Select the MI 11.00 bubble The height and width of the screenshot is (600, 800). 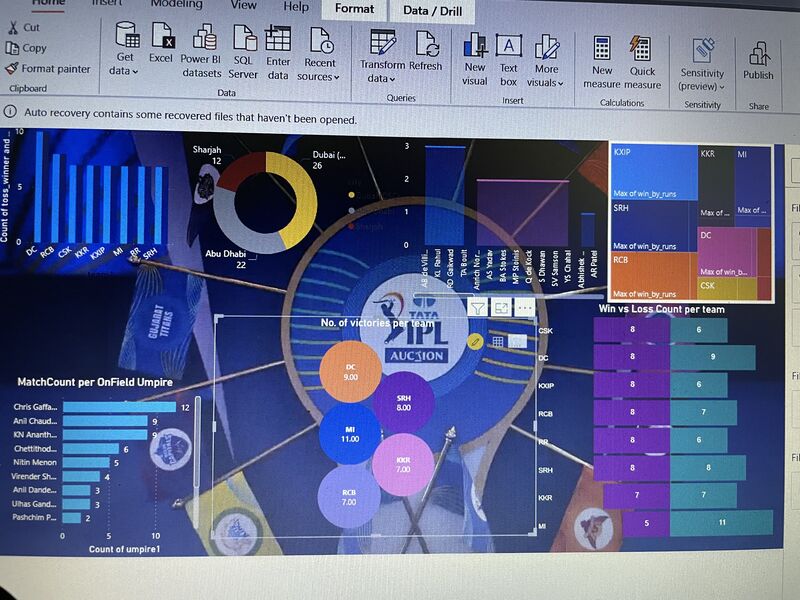(x=350, y=434)
